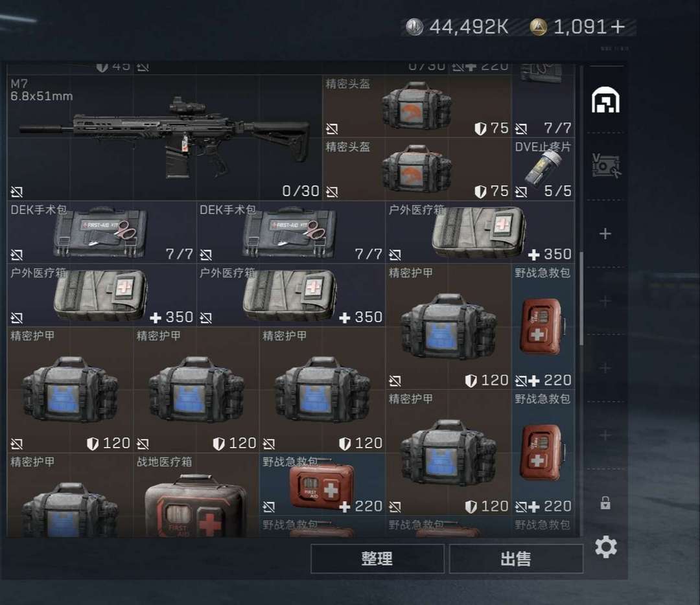This screenshot has width=700, height=605.
Task: Click the 出售 sell button
Action: 516,558
